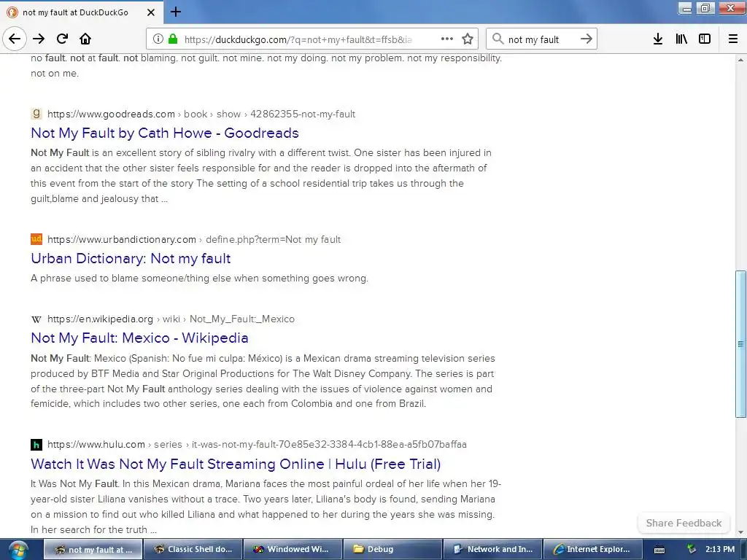Minimize the Firefox window
This screenshot has height=560, width=747.
[686, 8]
